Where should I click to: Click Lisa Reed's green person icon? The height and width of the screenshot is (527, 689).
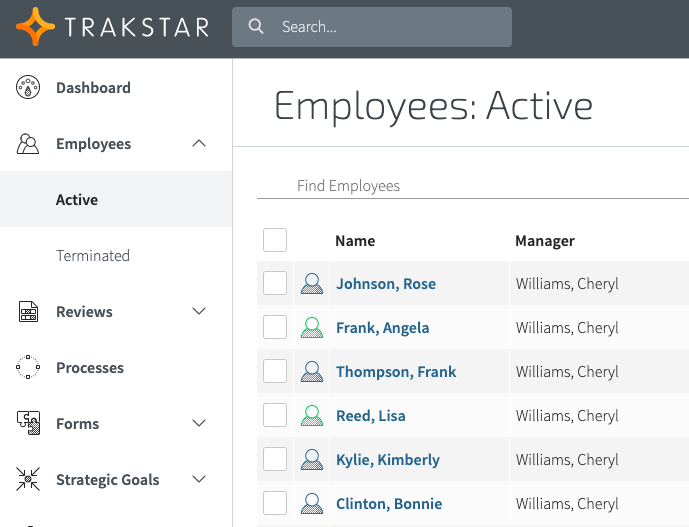312,415
